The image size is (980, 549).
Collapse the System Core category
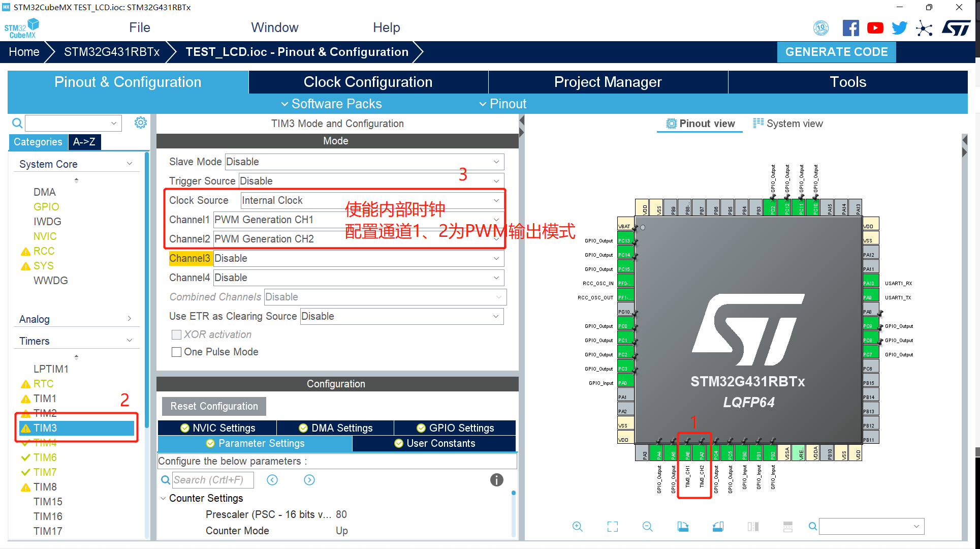130,164
